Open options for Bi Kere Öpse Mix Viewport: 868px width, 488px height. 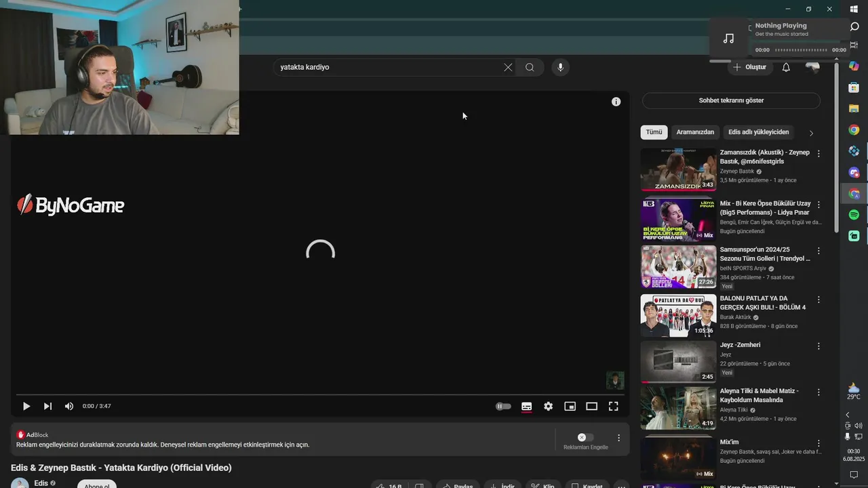tap(818, 204)
